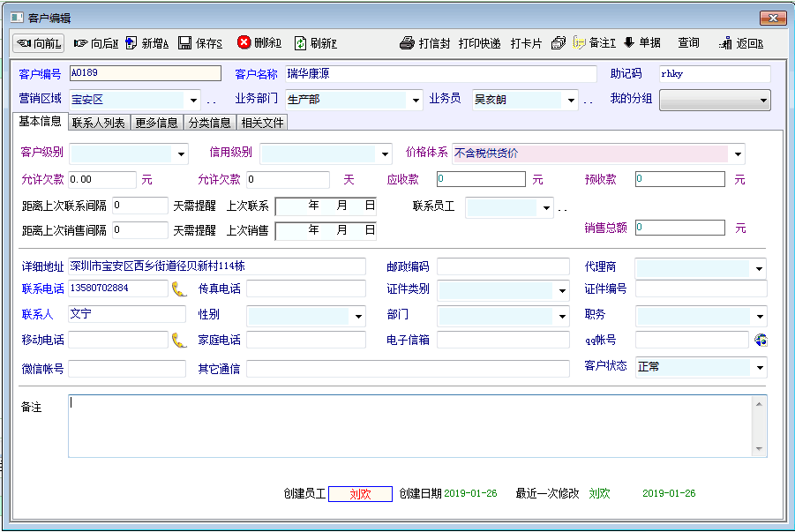
Task: Switch to the 联系人列表 tab
Action: click(99, 123)
